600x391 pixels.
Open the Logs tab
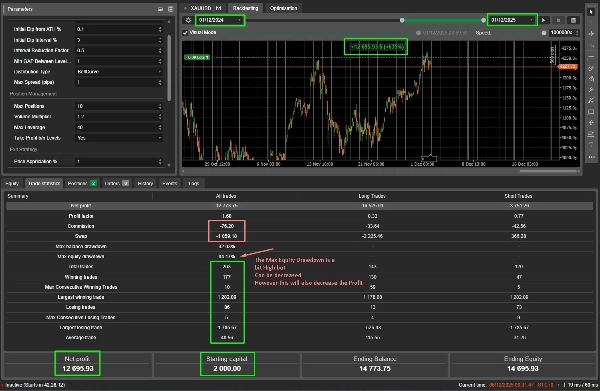tap(194, 183)
